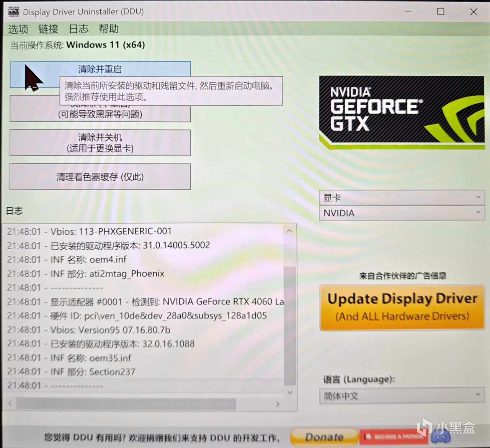Click the log horizontal scroll right arrow
This screenshot has height=448, width=490.
click(278, 404)
